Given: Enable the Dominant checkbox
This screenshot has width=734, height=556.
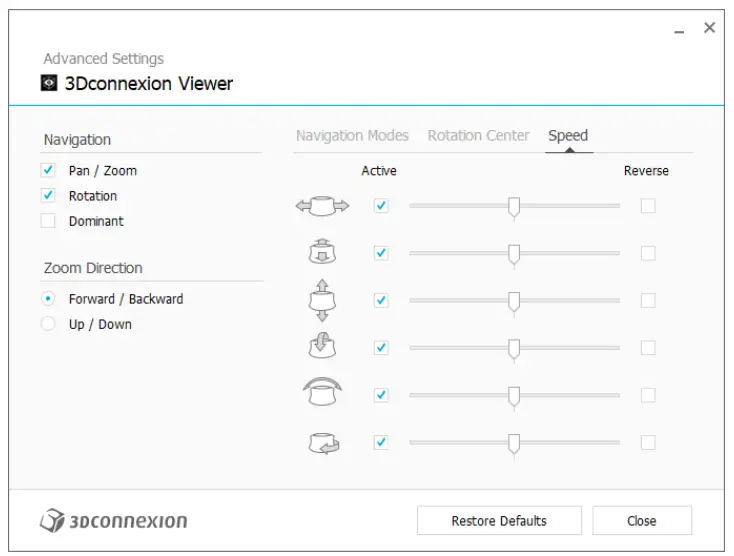Looking at the screenshot, I should pos(48,221).
